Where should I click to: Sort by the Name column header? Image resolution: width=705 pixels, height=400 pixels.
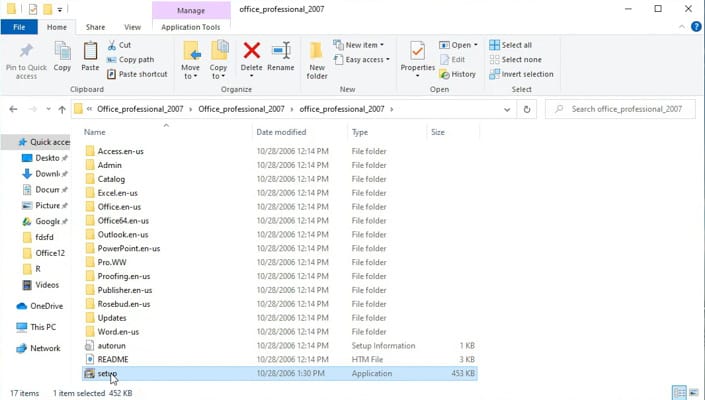point(167,132)
